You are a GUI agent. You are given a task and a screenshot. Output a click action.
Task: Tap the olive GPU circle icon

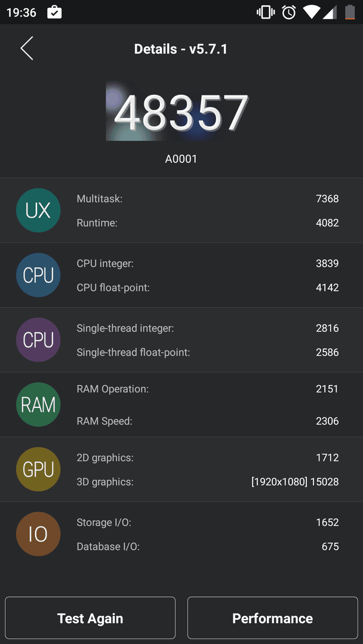coord(38,469)
